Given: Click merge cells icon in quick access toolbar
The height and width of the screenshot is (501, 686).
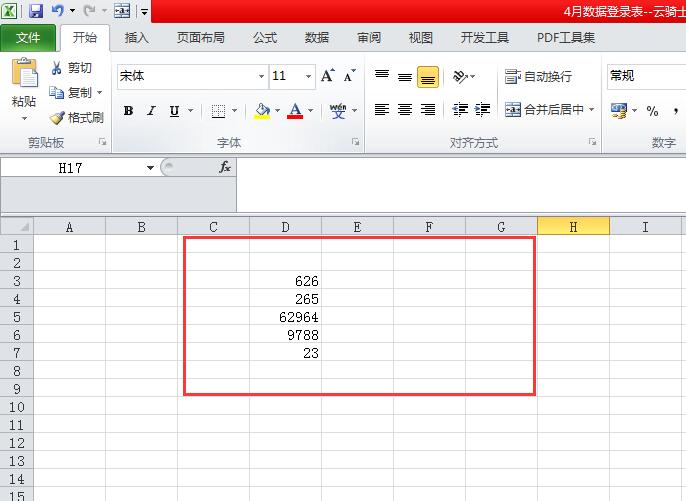Looking at the screenshot, I should click(x=122, y=11).
